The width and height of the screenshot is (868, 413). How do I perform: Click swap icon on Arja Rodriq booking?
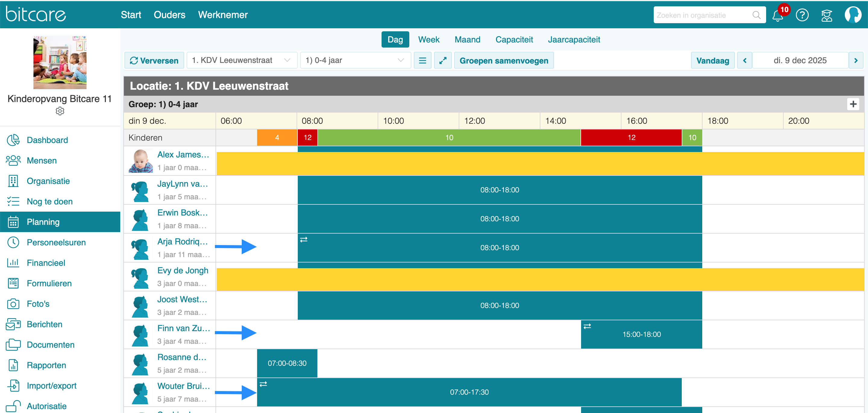click(x=303, y=239)
